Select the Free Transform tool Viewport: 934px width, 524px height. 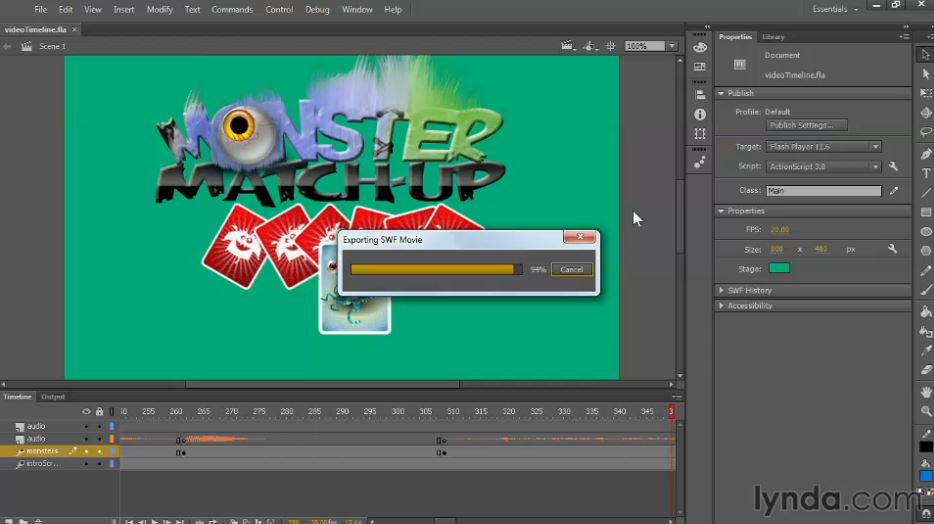click(x=926, y=93)
